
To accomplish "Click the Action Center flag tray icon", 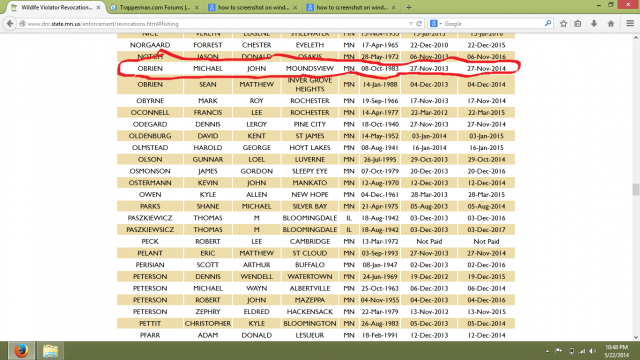I will (558, 351).
